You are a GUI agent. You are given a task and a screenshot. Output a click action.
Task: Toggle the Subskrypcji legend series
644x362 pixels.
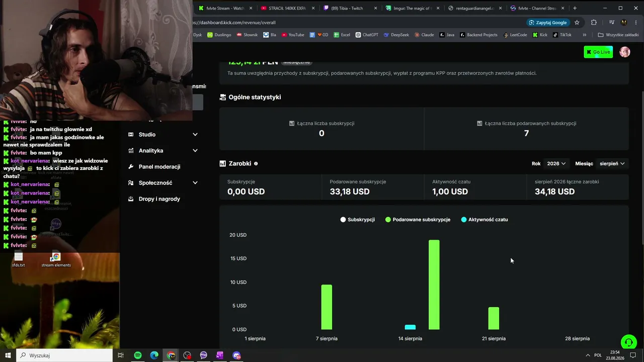click(x=358, y=220)
